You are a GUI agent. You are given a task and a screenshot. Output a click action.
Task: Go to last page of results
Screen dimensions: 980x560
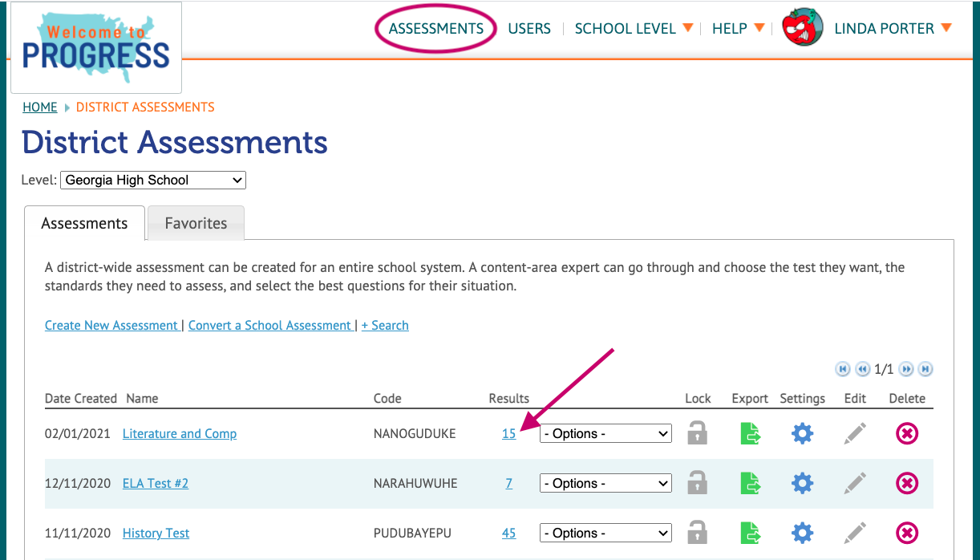tap(925, 369)
